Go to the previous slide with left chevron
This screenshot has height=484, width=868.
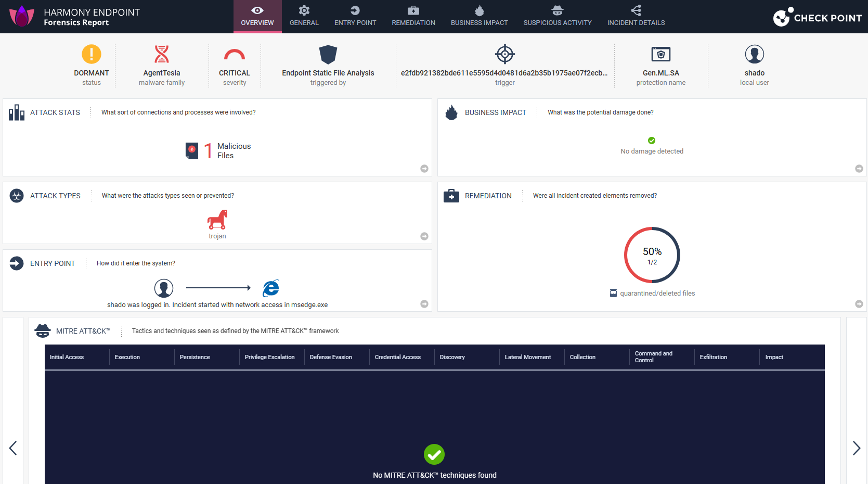click(13, 448)
